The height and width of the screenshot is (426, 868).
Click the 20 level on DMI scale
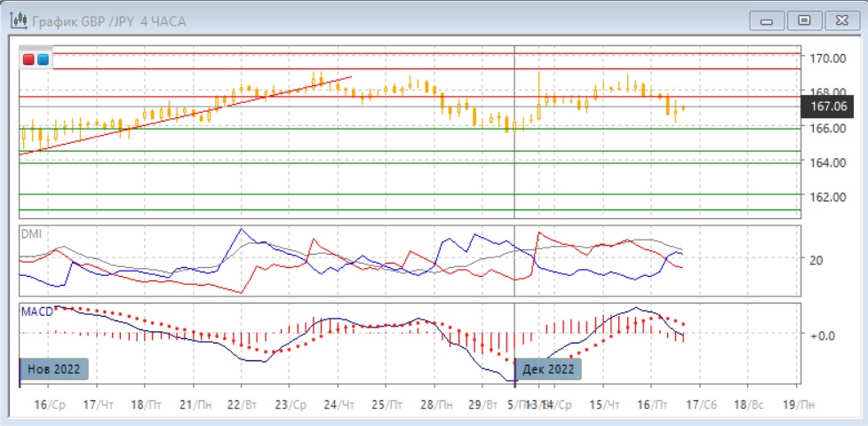pos(816,259)
